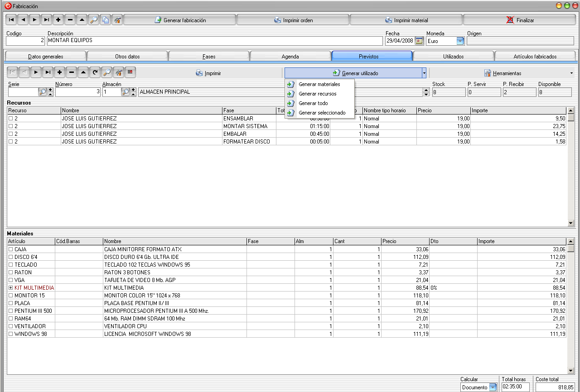Image resolution: width=580 pixels, height=392 pixels.
Task: Go to first record in top toolbar
Action: point(11,20)
